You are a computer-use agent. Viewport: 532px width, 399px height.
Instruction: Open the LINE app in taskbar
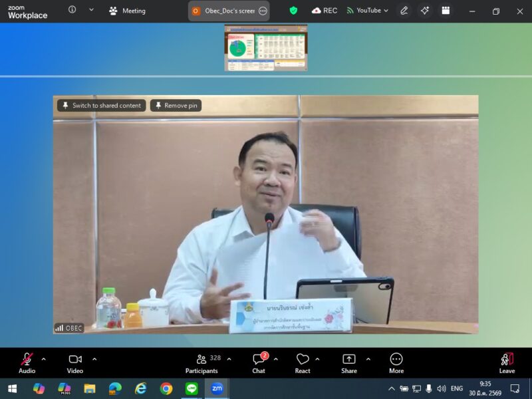tap(192, 388)
